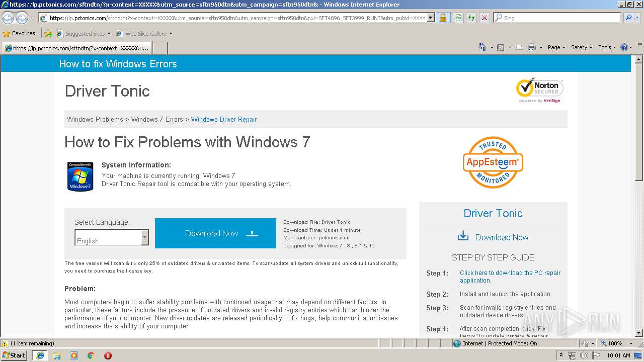
Task: Click 'Click here to download the PC repair' link
Action: click(510, 277)
